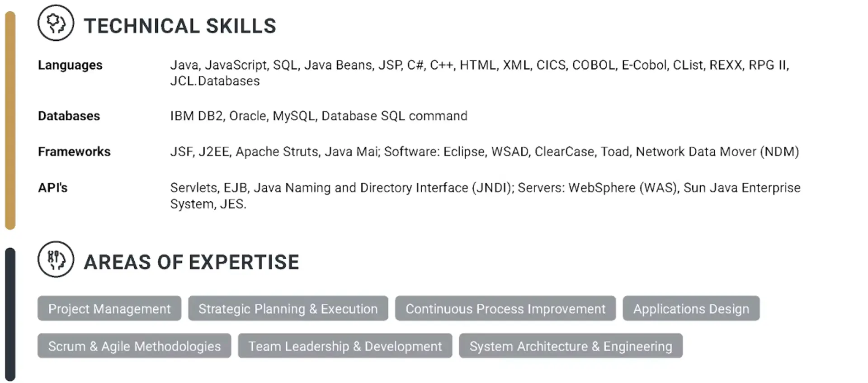Screen dimensions: 868x383
Task: Click the TECHNICAL SKILLS heading
Action: pos(180,26)
